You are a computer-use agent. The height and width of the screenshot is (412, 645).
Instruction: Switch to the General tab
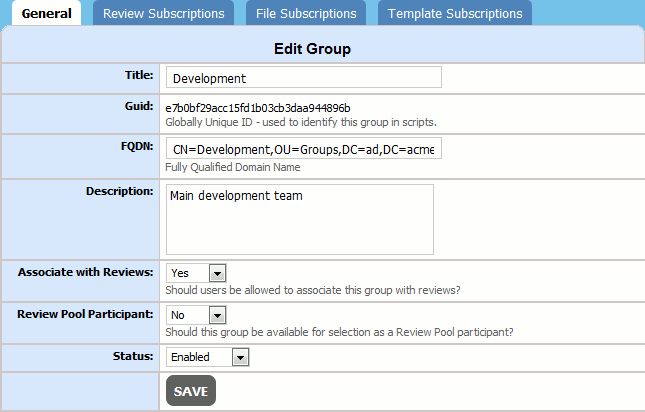(46, 14)
